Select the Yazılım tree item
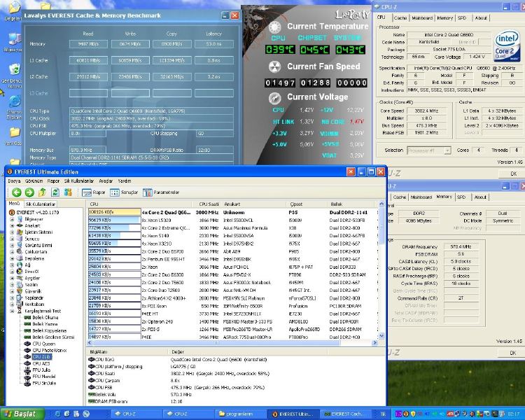 tap(31, 285)
